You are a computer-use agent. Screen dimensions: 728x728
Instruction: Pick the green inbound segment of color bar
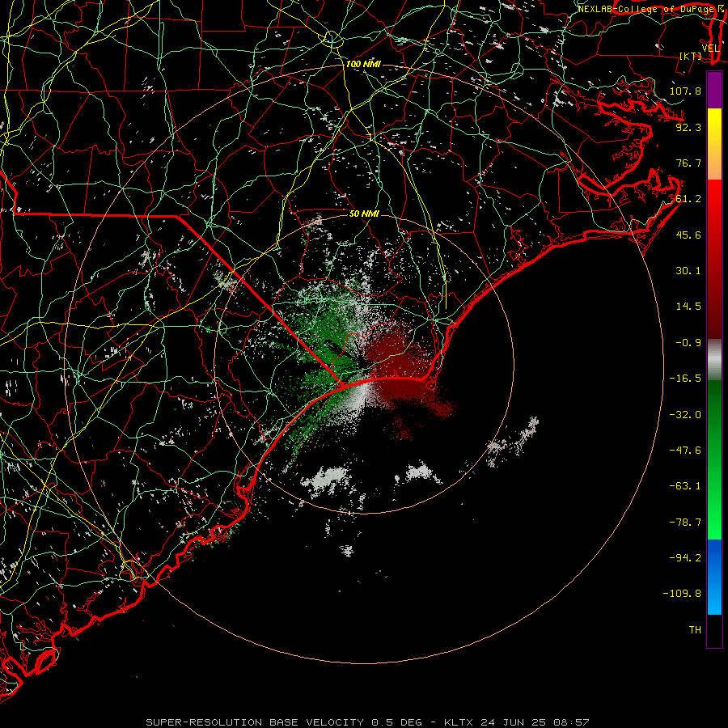[714, 459]
